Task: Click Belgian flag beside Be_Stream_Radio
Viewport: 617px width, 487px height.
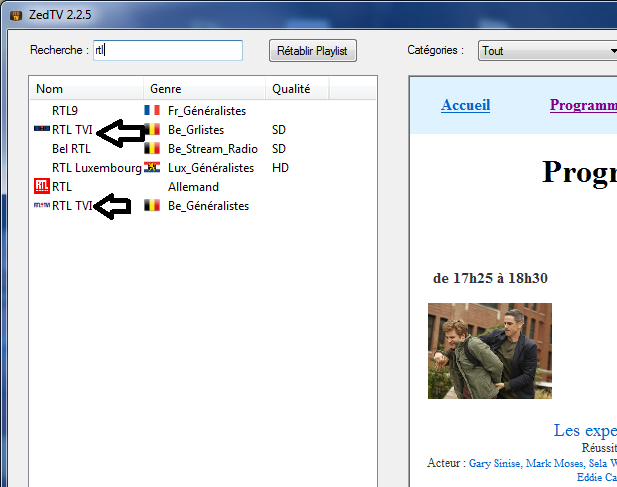Action: (152, 148)
